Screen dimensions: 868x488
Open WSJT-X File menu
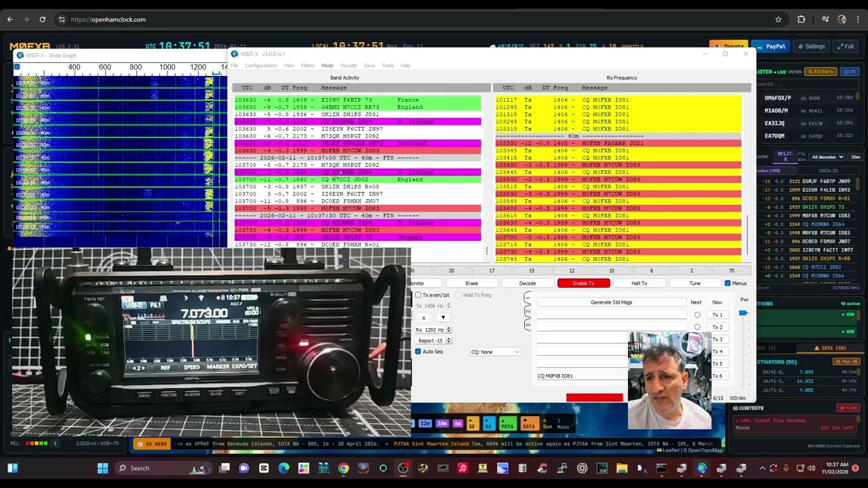point(235,66)
